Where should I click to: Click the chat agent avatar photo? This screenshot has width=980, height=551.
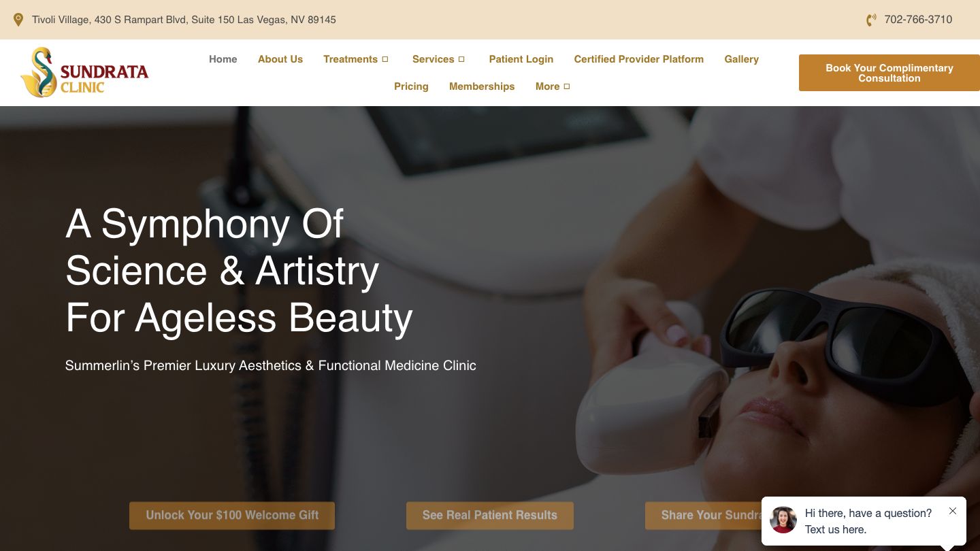pyautogui.click(x=783, y=520)
